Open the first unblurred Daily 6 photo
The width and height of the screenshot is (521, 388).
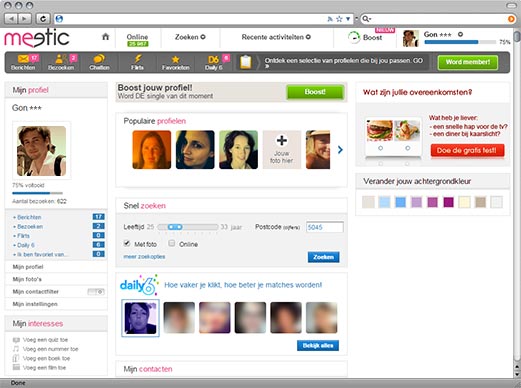click(x=140, y=318)
